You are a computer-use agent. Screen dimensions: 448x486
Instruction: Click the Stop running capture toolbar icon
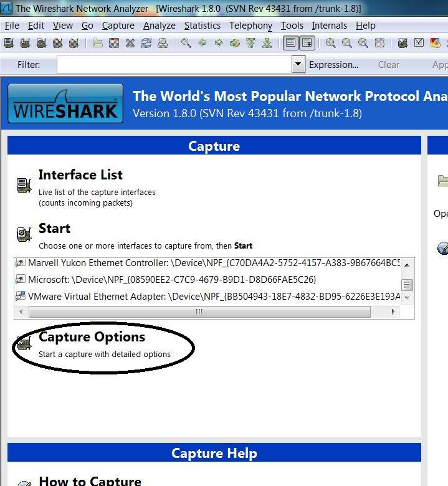[x=58, y=43]
